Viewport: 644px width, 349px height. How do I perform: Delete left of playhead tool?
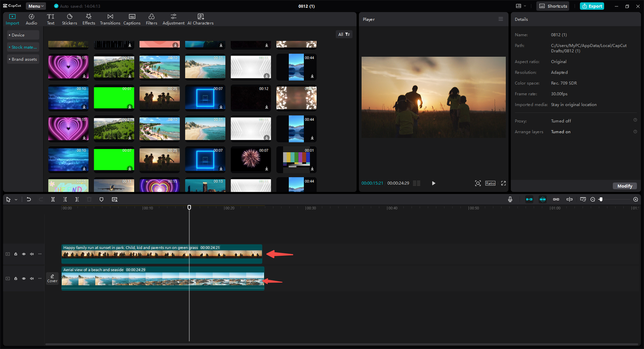click(x=65, y=199)
